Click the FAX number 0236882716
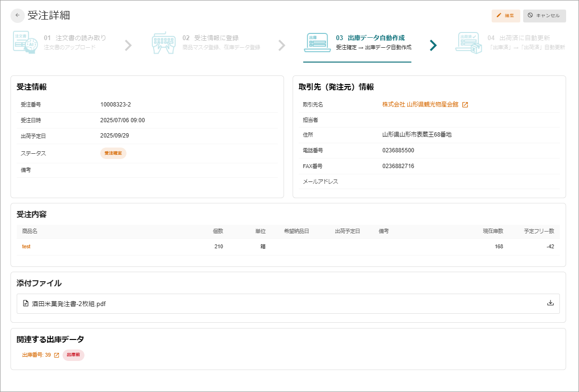This screenshot has height=392, width=579. [x=398, y=166]
